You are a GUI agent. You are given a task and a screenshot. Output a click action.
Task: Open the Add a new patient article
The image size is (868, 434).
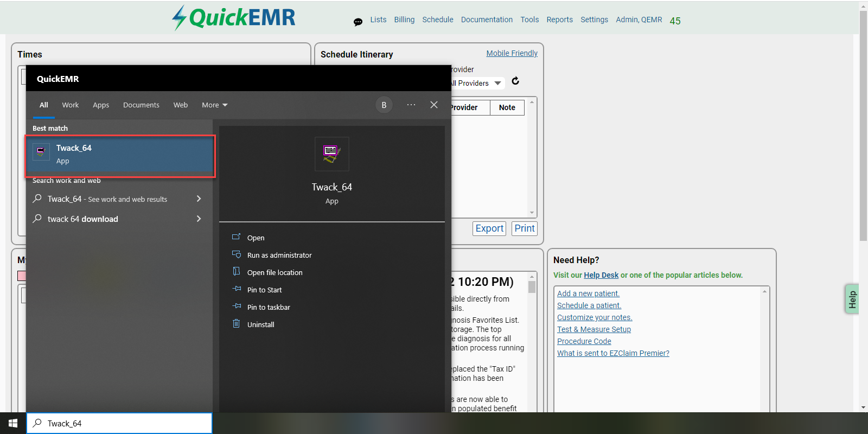[588, 293]
